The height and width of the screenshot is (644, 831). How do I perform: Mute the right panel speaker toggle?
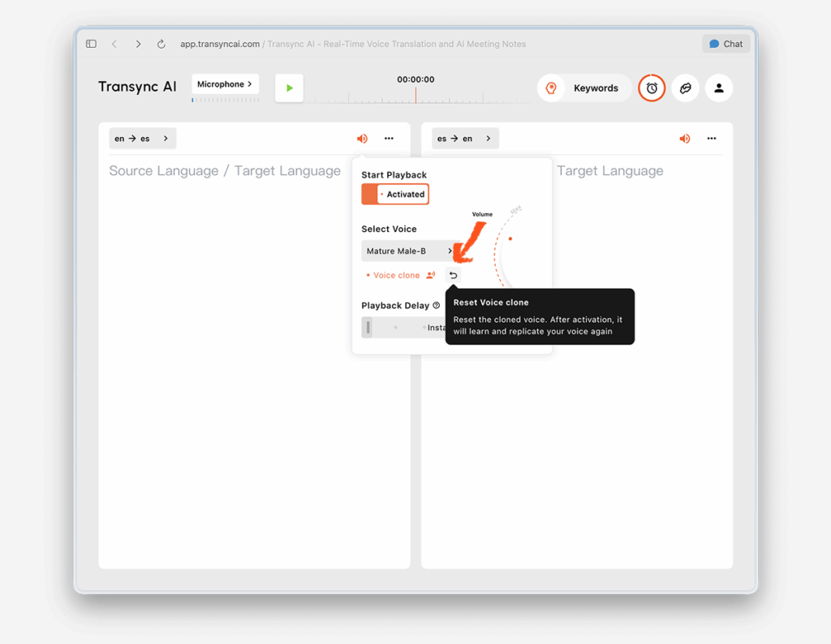tap(684, 138)
